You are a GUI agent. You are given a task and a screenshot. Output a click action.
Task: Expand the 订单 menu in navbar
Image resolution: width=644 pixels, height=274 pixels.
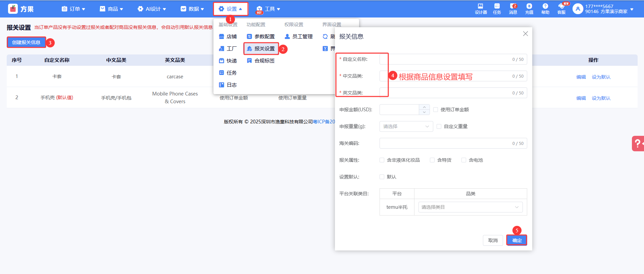[x=73, y=9]
